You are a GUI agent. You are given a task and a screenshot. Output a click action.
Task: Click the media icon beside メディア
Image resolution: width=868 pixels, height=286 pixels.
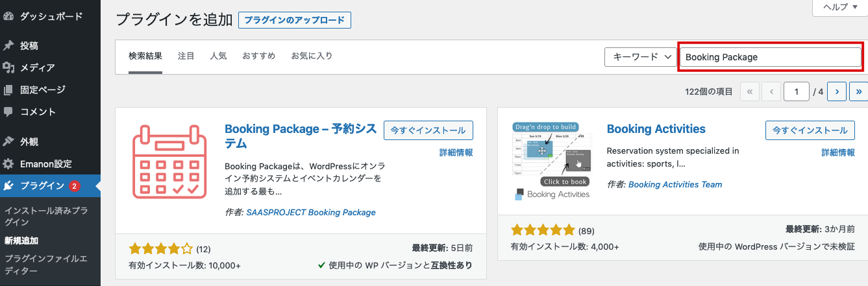(x=8, y=67)
